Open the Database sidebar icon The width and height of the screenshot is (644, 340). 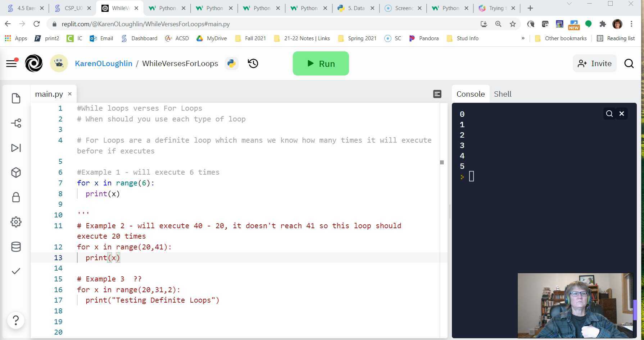click(x=16, y=247)
